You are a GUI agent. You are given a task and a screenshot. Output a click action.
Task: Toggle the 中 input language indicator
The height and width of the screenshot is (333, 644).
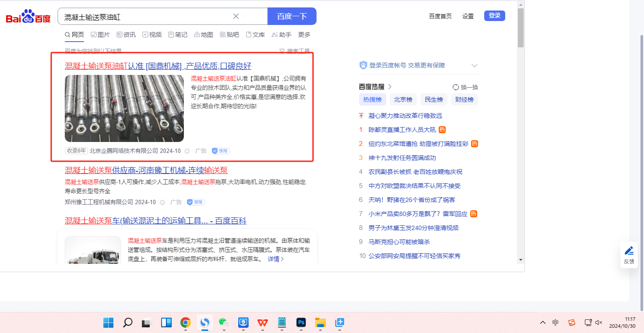point(555,322)
